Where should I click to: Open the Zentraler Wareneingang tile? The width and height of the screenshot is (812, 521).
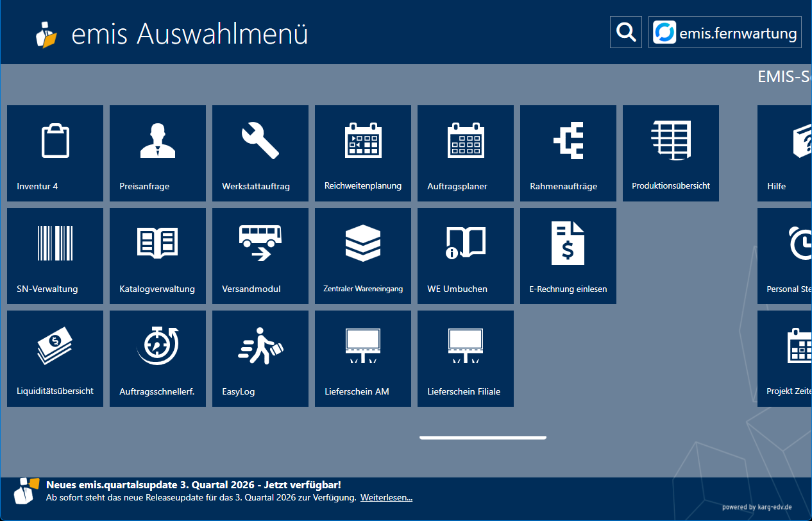pos(363,256)
